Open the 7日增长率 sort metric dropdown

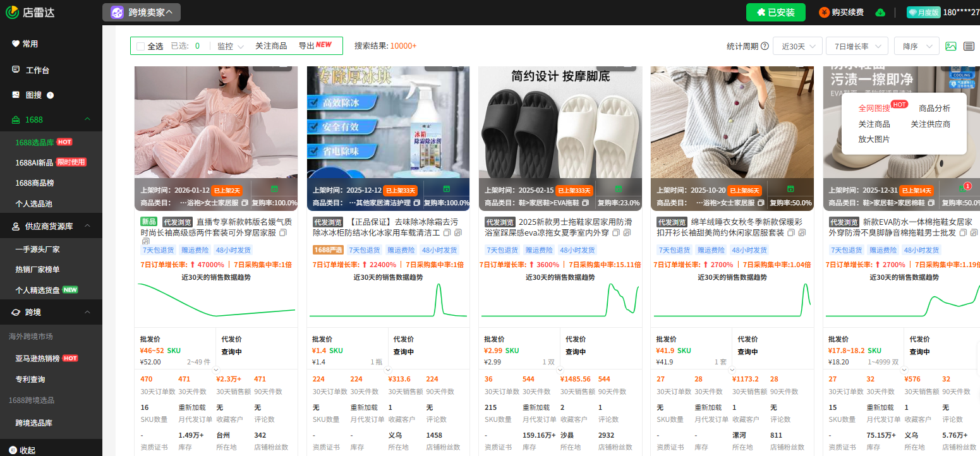(x=856, y=45)
